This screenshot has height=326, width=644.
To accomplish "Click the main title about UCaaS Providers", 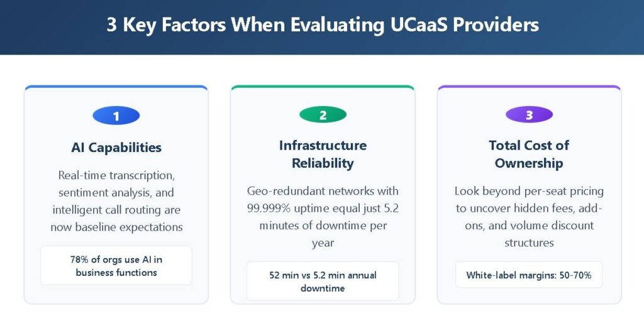I will pos(322,24).
